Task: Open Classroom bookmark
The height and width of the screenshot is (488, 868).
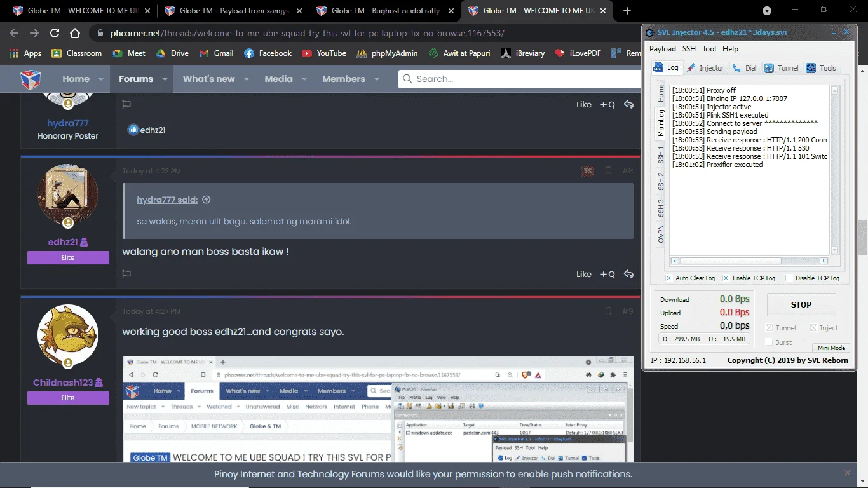Action: point(77,53)
